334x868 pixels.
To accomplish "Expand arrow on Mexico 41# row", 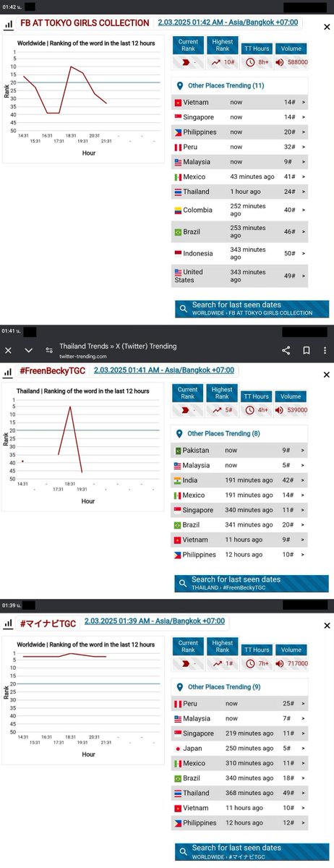I will coord(304,177).
